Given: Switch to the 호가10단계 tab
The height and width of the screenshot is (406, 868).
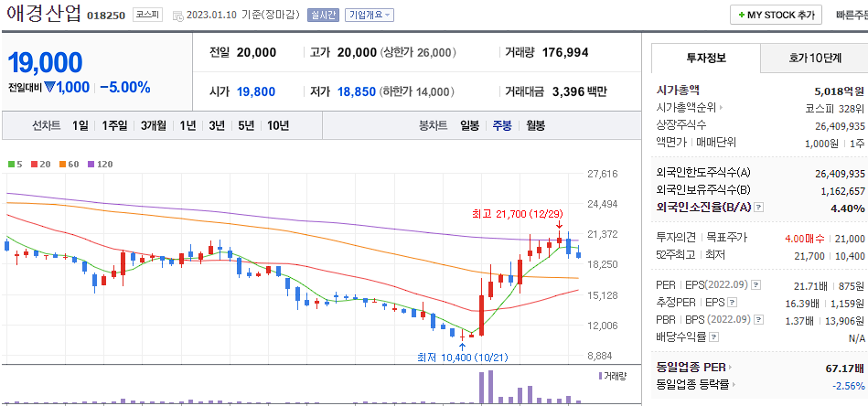Looking at the screenshot, I should coord(815,58).
